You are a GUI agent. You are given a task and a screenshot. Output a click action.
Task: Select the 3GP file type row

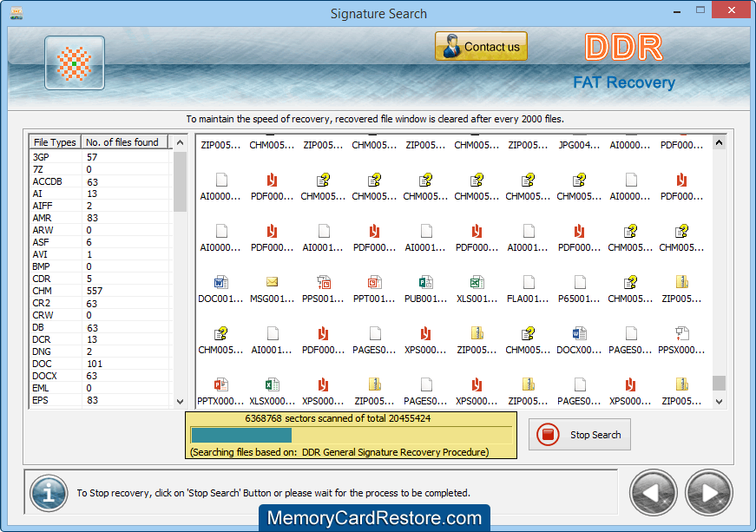tap(101, 157)
